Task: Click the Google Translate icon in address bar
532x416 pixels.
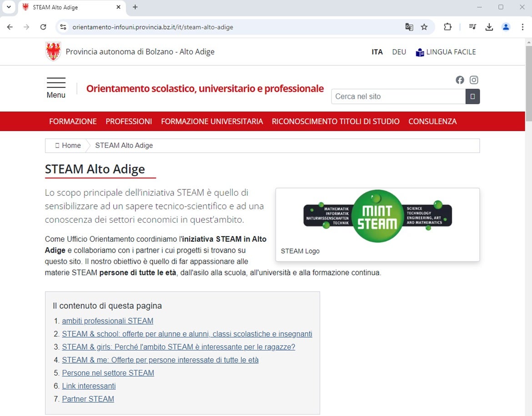Action: 409,27
